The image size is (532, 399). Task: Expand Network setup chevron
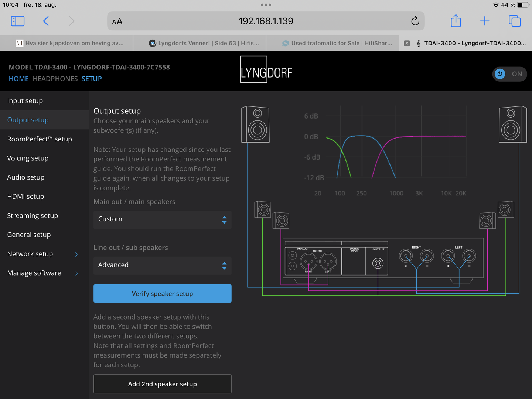click(76, 254)
